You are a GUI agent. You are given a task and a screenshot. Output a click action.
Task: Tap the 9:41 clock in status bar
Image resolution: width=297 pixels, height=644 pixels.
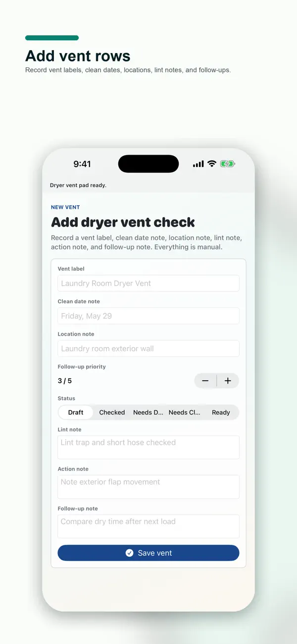click(x=82, y=164)
